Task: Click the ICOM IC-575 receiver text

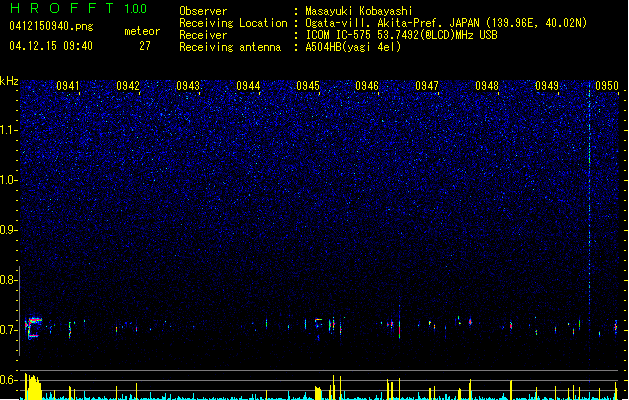Action: [402, 35]
